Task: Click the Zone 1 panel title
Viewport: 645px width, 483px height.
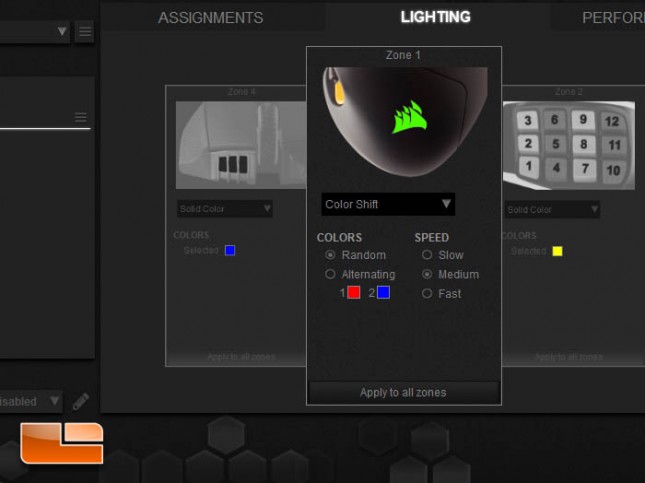Action: pos(403,55)
